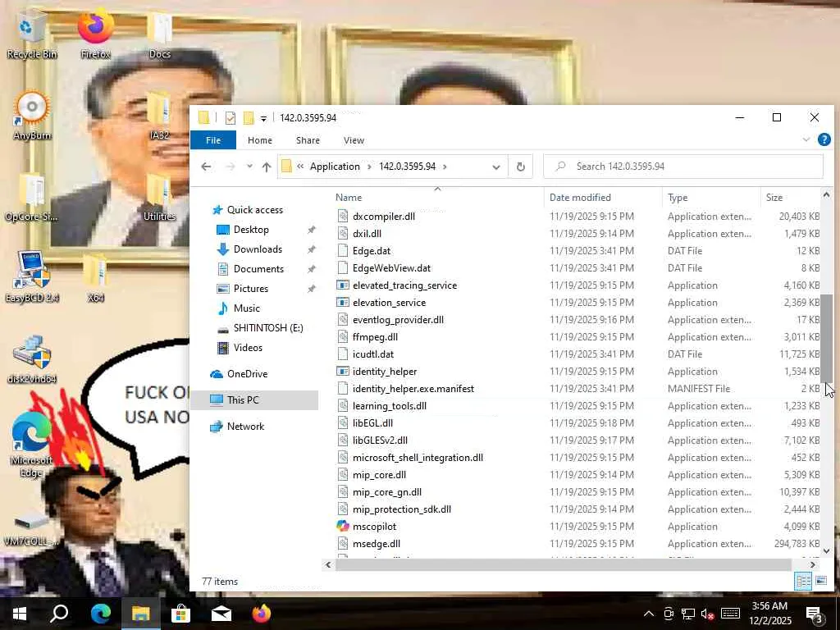Screen dimensions: 840x630
Task: Click the scroll down arrow of file list
Action: pos(826,550)
